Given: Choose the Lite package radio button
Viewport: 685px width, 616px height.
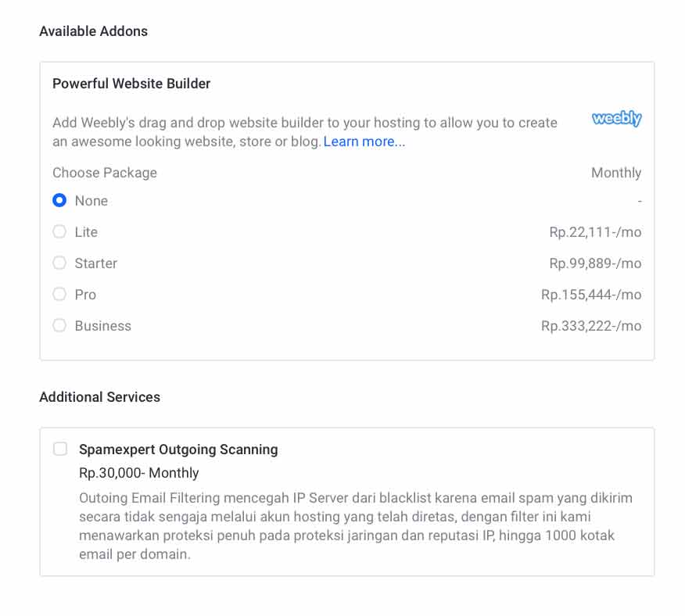Looking at the screenshot, I should [59, 232].
